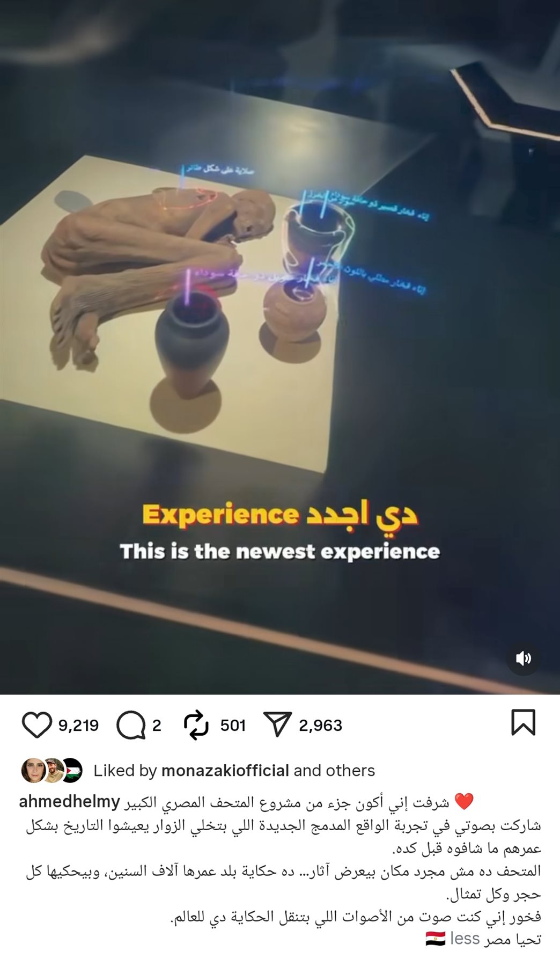Collapse the caption with 'less'
Screen dimensions: 560x966
click(465, 938)
